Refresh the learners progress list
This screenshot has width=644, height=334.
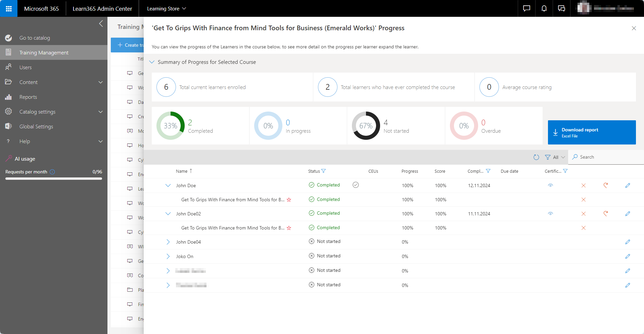(x=536, y=157)
